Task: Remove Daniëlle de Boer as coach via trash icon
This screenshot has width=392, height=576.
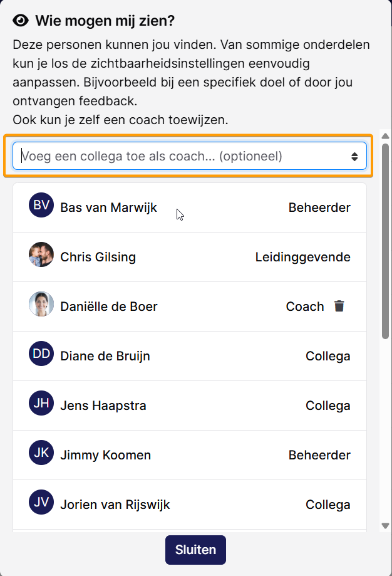Action: click(x=339, y=306)
